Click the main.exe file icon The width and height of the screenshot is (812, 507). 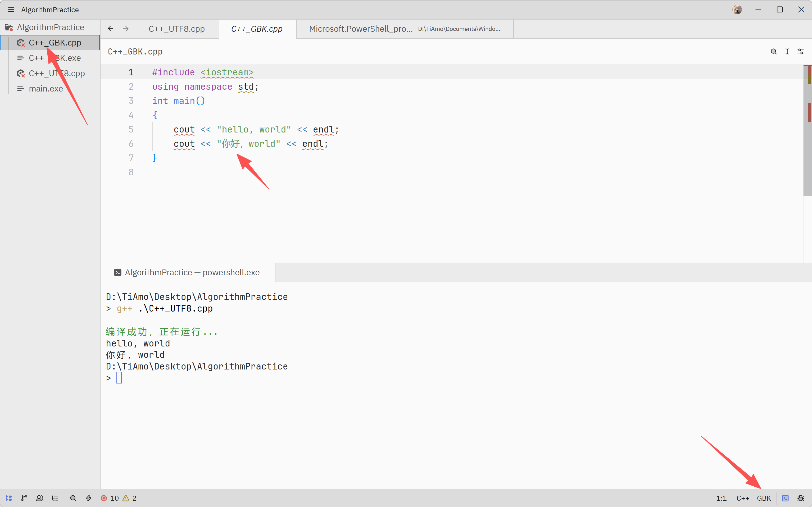(x=20, y=89)
